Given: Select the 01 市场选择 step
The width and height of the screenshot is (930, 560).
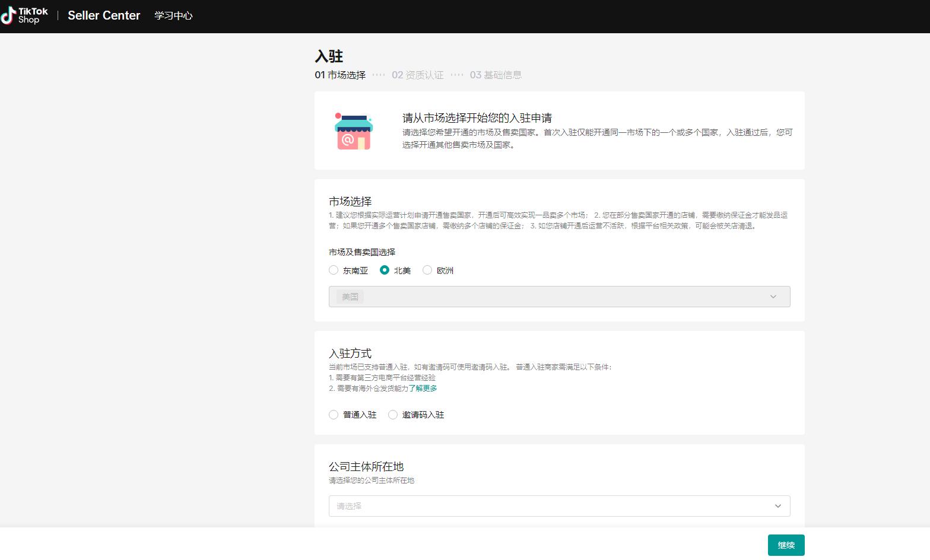Looking at the screenshot, I should coord(340,75).
